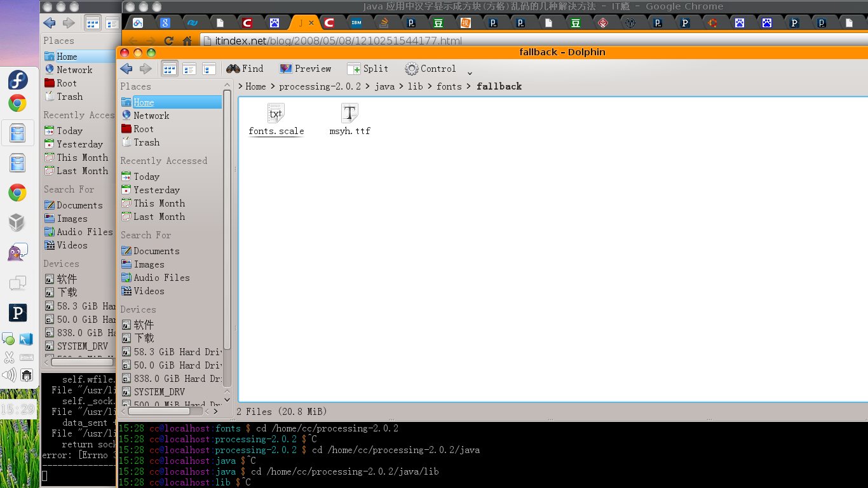Navigate to Home in the breadcrumb bar
This screenshot has height=488, width=868.
(255, 86)
